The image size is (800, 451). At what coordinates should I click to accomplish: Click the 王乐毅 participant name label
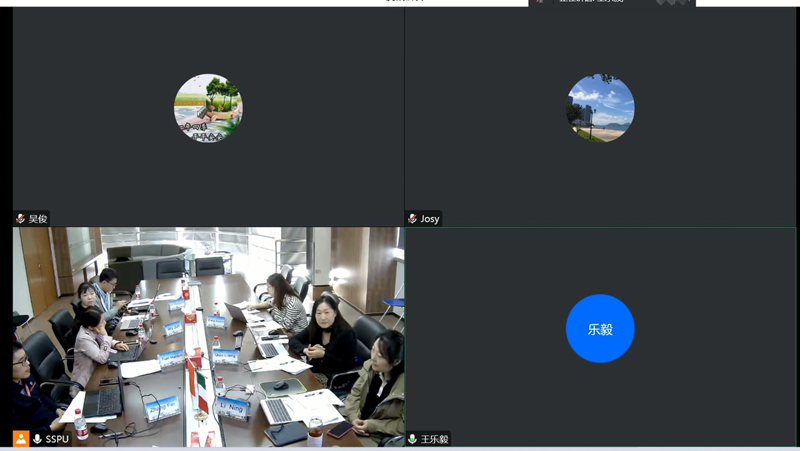[x=434, y=439]
